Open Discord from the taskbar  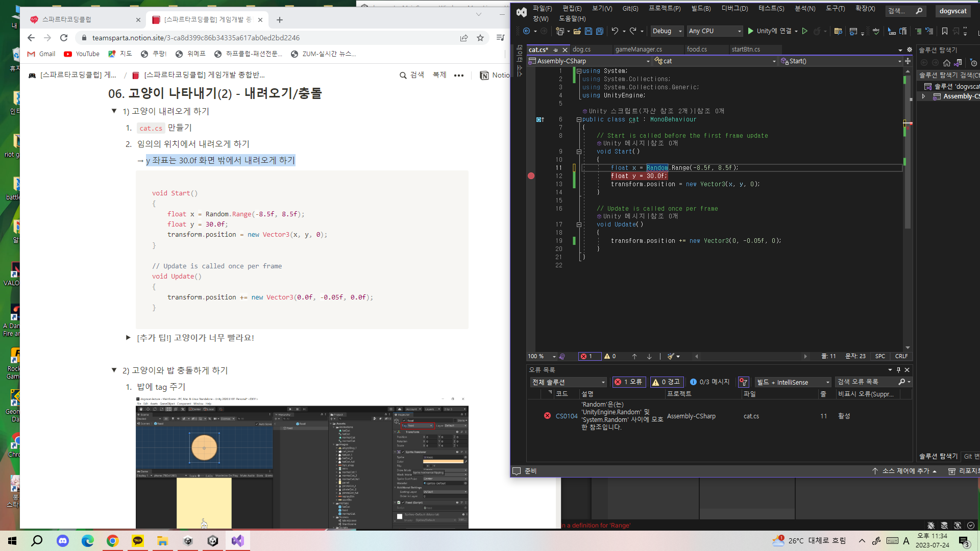click(x=63, y=541)
